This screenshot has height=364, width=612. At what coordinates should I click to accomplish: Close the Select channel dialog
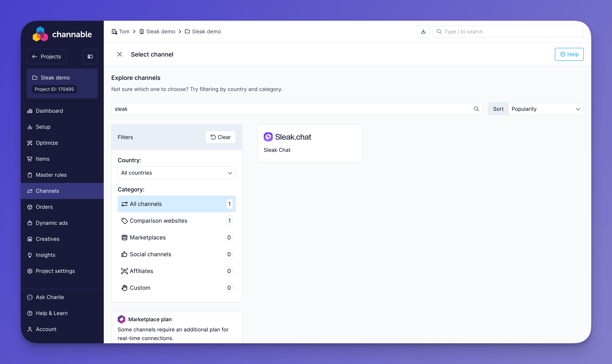pyautogui.click(x=120, y=54)
